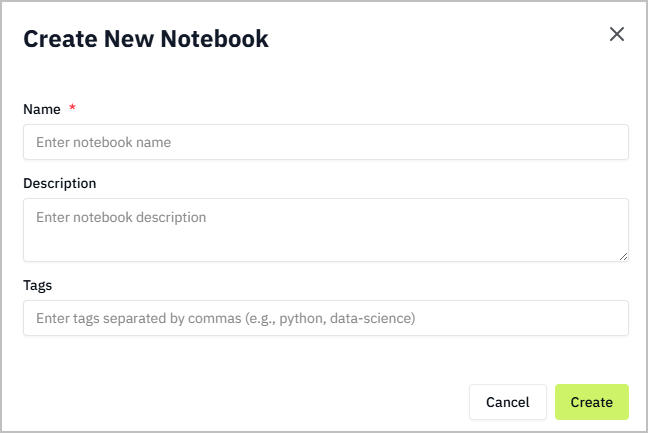Select the comma-separated tags entry box
This screenshot has height=433, width=648.
pos(326,318)
